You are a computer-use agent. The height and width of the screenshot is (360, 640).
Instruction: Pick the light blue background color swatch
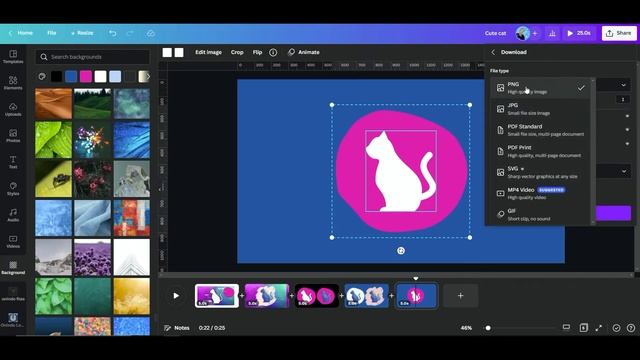point(115,76)
